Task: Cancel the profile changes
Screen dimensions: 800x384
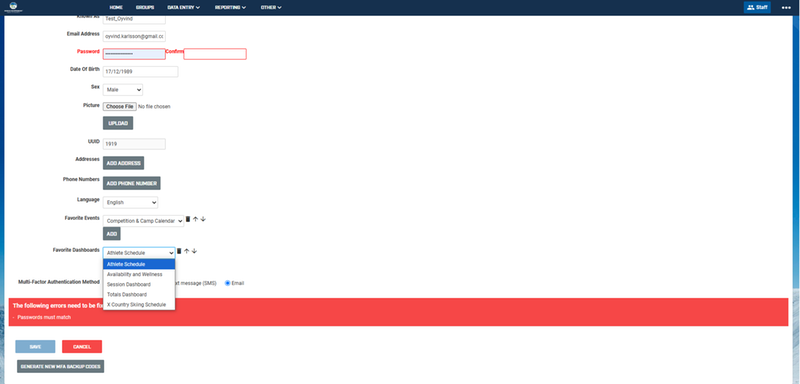Action: click(x=82, y=347)
